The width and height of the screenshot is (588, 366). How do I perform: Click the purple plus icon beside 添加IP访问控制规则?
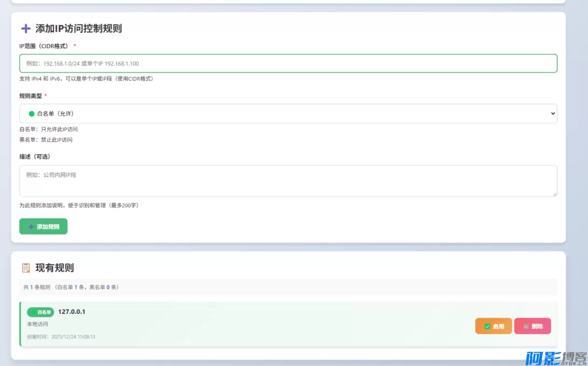pos(25,29)
